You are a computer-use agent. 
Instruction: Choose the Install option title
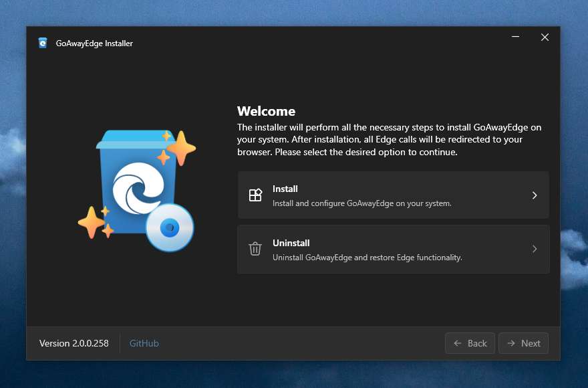[285, 189]
